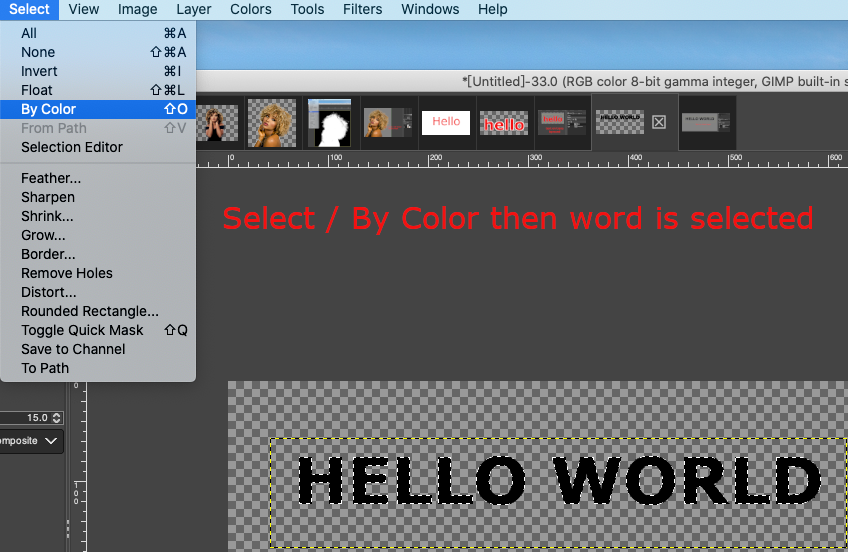Choose Select None menu entry
The width and height of the screenshot is (848, 552).
coord(38,52)
